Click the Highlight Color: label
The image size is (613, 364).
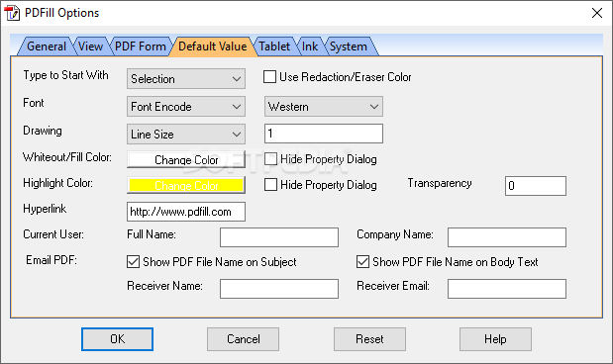coord(57,183)
